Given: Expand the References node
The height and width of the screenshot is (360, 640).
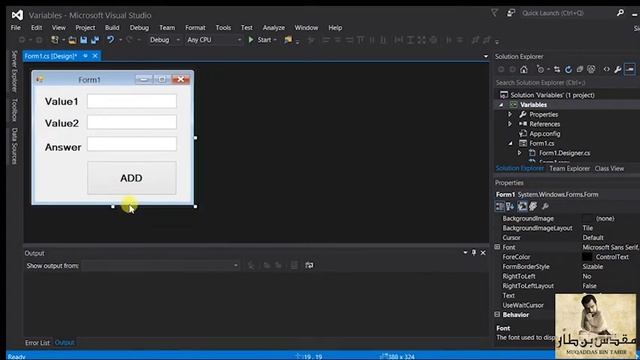Looking at the screenshot, I should click(x=510, y=124).
